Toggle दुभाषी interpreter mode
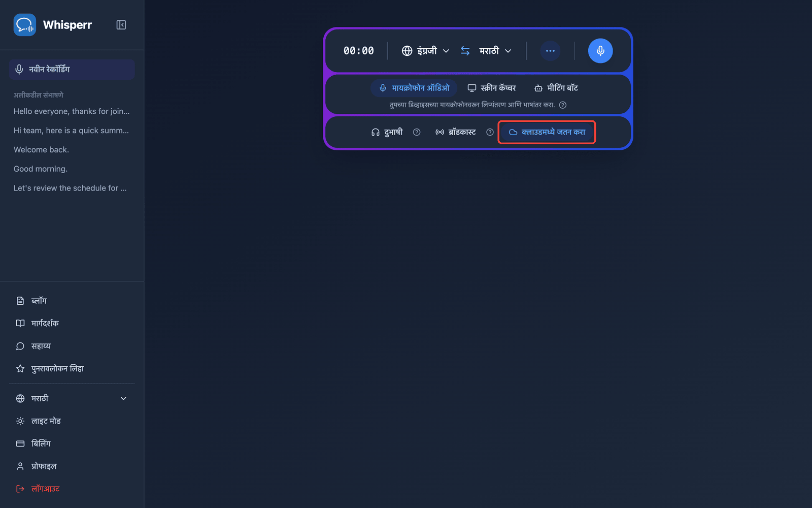 click(387, 132)
